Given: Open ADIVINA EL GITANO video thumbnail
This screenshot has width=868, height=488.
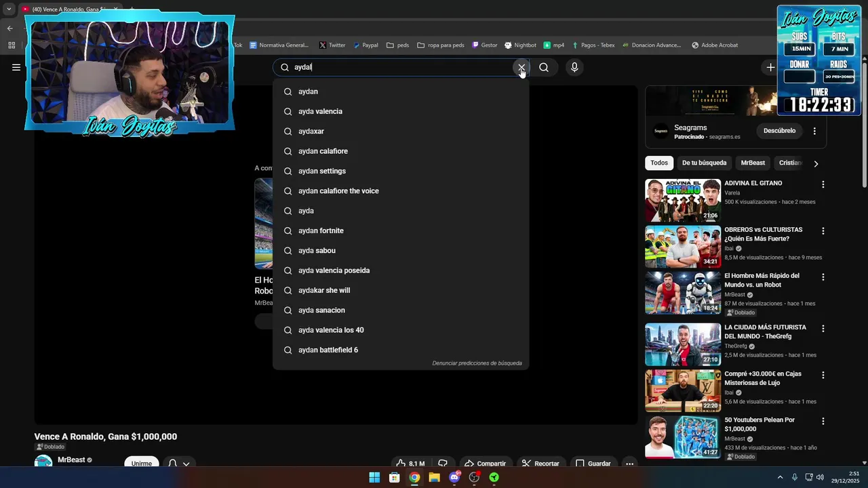Looking at the screenshot, I should (683, 201).
